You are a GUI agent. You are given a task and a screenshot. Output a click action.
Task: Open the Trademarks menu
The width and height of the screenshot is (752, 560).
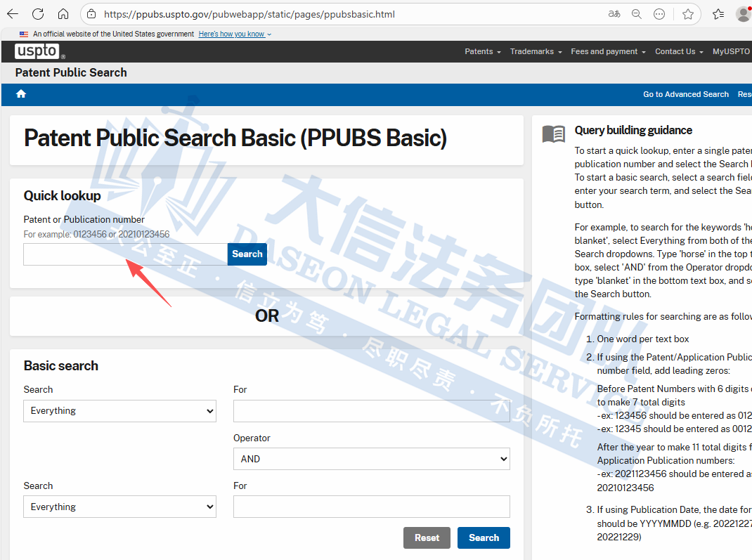pyautogui.click(x=536, y=51)
